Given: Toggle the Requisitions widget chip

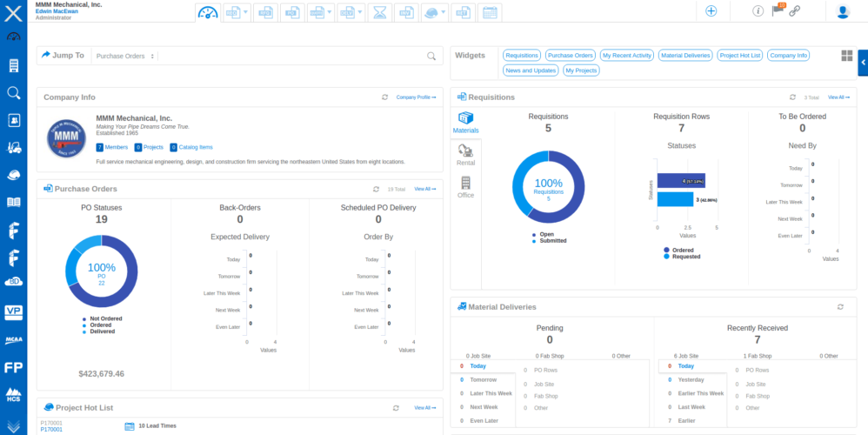Looking at the screenshot, I should [x=522, y=56].
